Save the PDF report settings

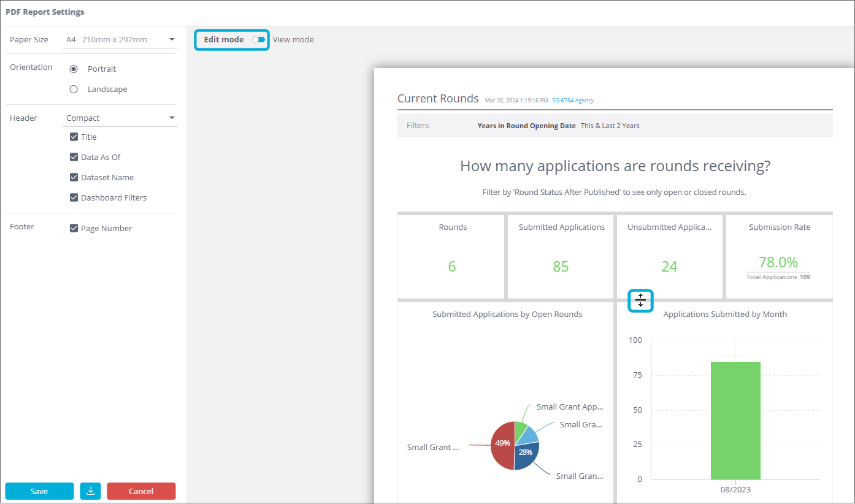(39, 491)
